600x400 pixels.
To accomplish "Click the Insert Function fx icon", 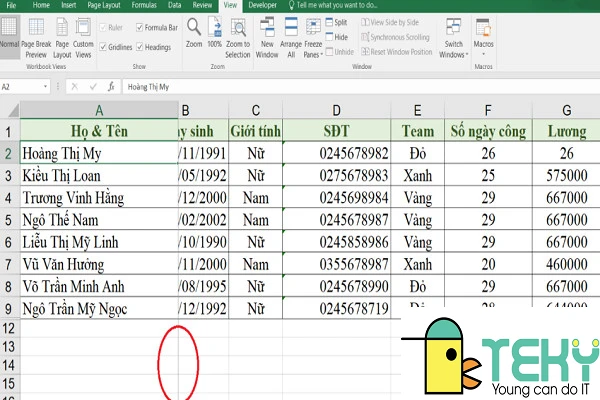I will click(x=111, y=87).
